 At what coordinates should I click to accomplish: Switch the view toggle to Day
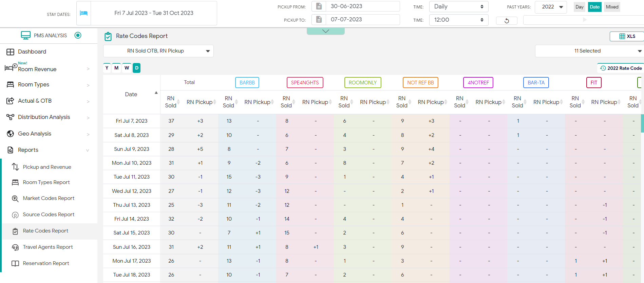(x=580, y=7)
